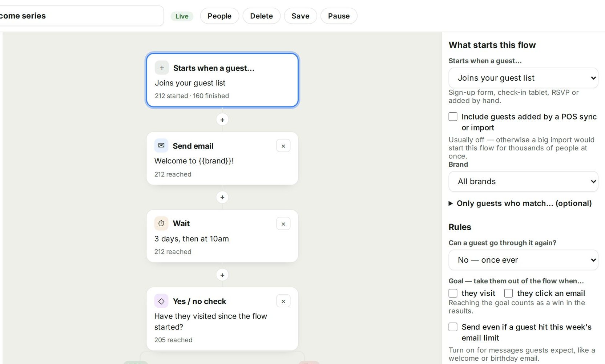Click the 'What starts this flow' heading

click(492, 45)
